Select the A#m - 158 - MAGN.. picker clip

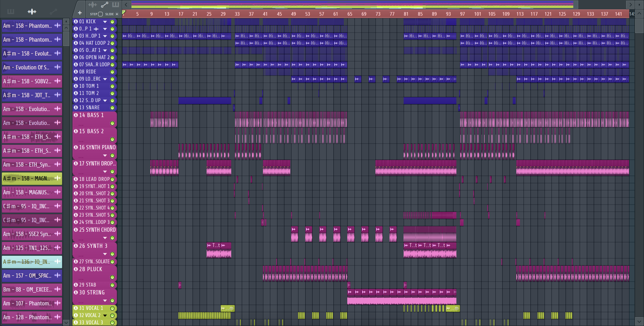pyautogui.click(x=32, y=178)
